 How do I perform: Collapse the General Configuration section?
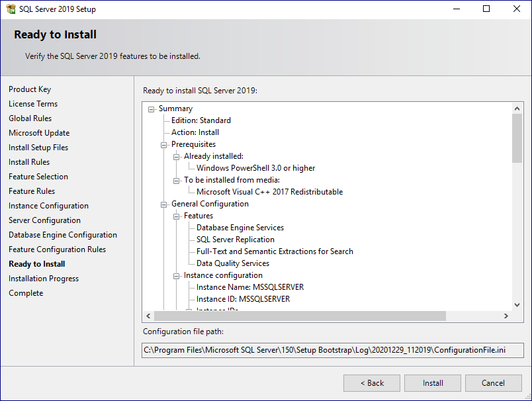[164, 203]
